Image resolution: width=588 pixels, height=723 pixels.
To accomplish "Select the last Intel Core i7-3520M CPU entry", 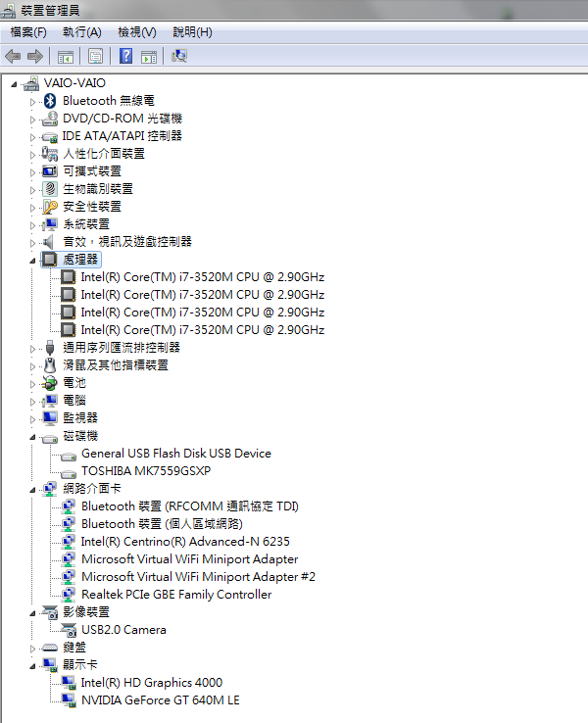I will pos(203,330).
